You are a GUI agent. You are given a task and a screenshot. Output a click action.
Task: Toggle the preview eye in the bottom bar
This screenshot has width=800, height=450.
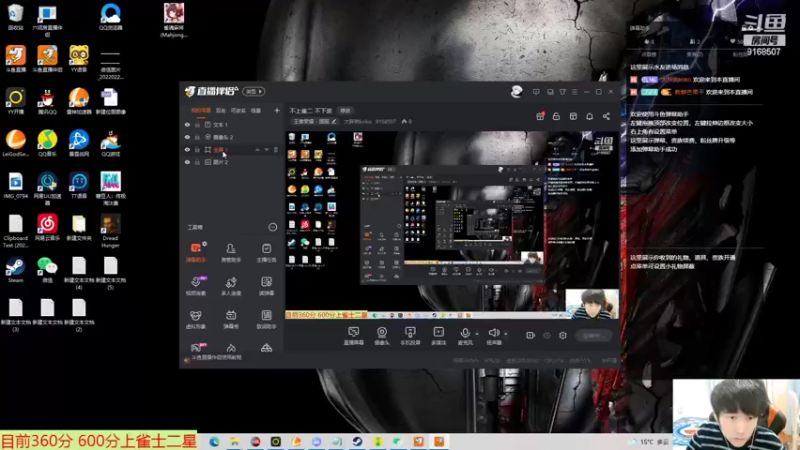tap(547, 335)
